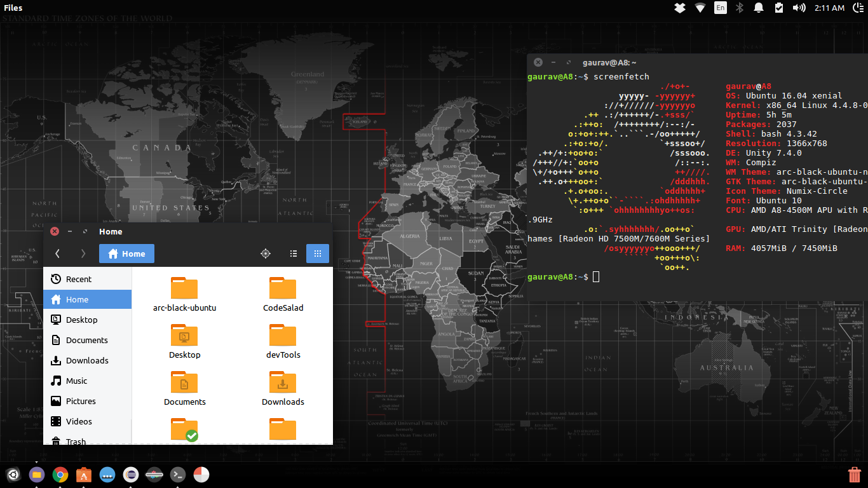Navigate back using the back arrow
The width and height of the screenshot is (868, 488).
(57, 253)
